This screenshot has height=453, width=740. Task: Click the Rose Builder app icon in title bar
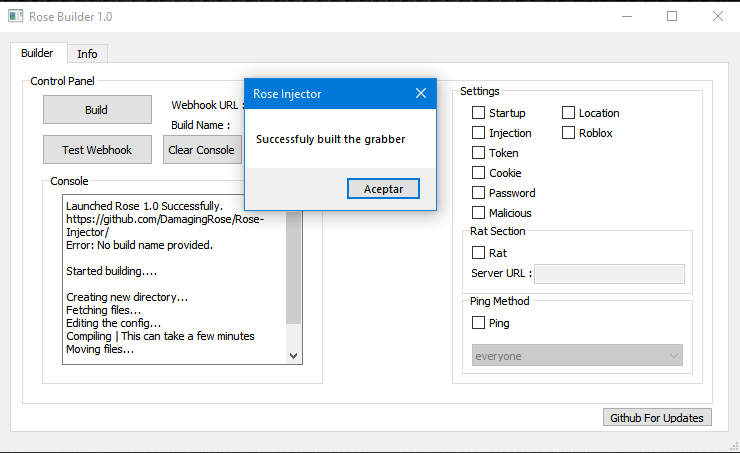tap(16, 17)
